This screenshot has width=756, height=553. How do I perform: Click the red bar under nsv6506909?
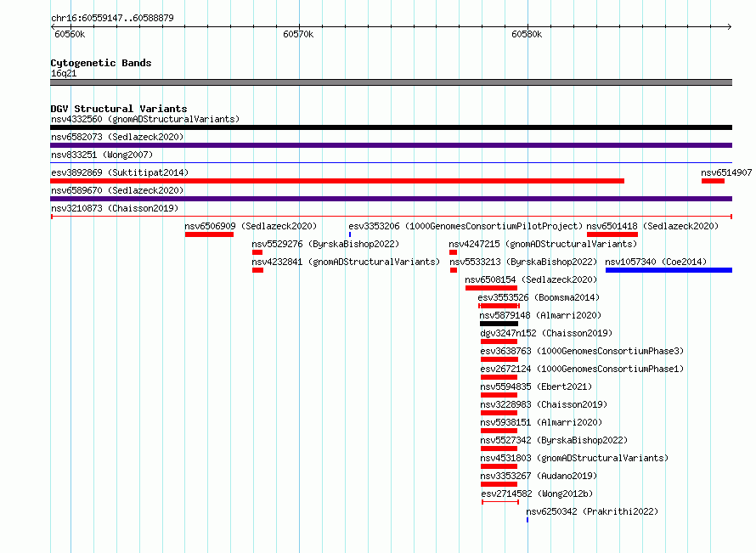pyautogui.click(x=209, y=234)
